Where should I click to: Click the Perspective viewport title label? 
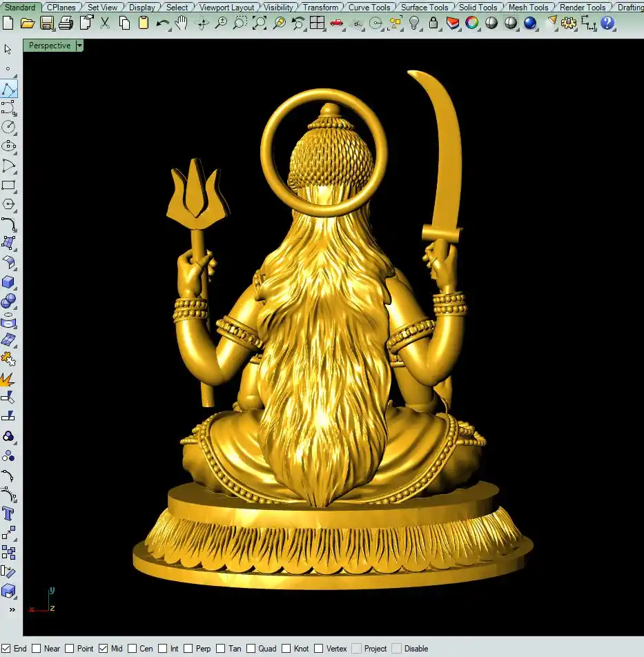pyautogui.click(x=49, y=46)
